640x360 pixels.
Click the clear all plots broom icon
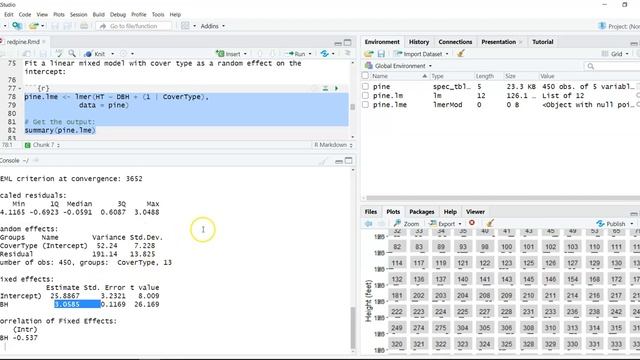pos(490,223)
